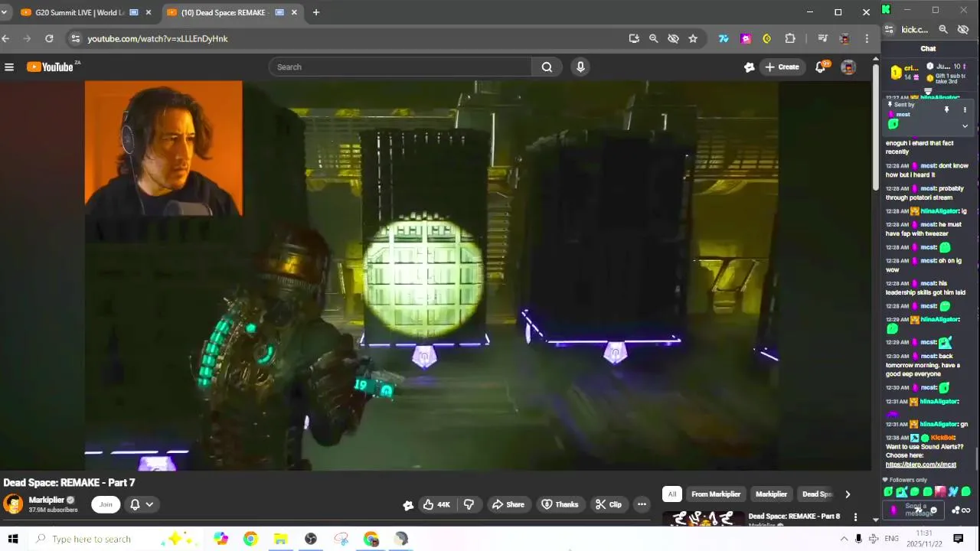
Task: Go back in browser history
Action: pyautogui.click(x=6, y=38)
